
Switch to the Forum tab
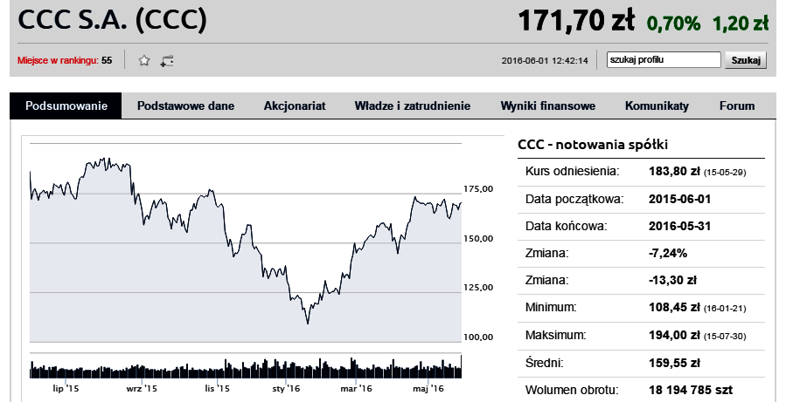(737, 105)
